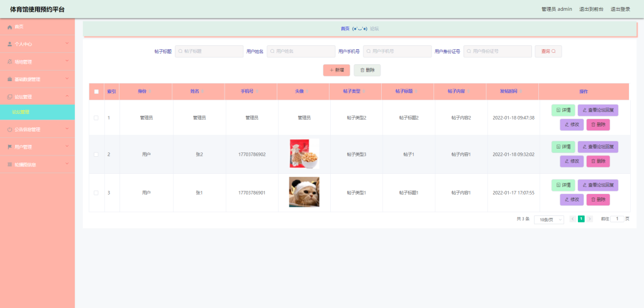Click the 查询 search button
644x308 pixels.
click(x=548, y=52)
